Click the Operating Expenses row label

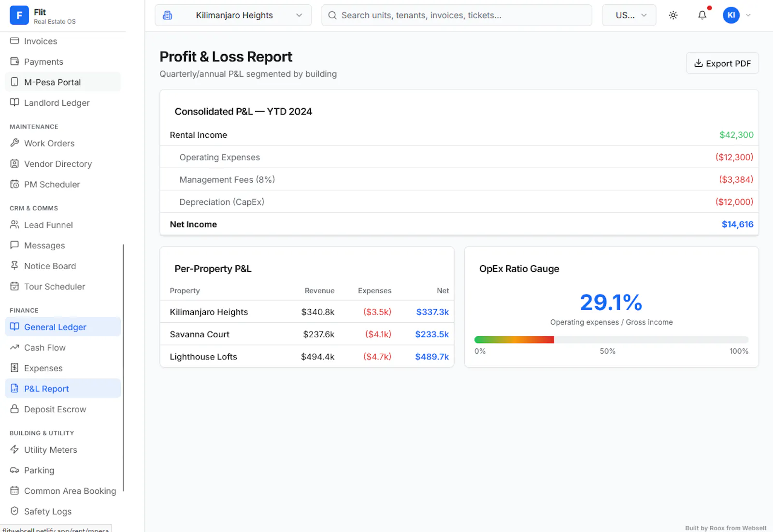[219, 157]
